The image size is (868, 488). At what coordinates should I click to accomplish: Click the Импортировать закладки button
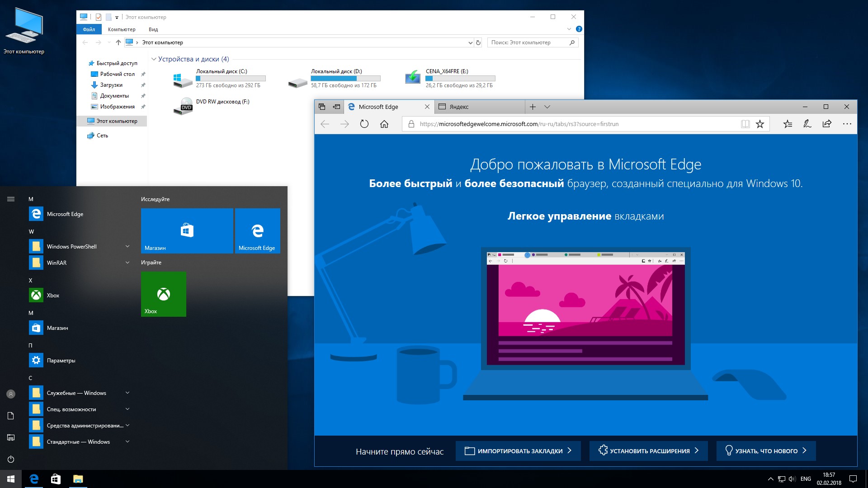coord(518,450)
